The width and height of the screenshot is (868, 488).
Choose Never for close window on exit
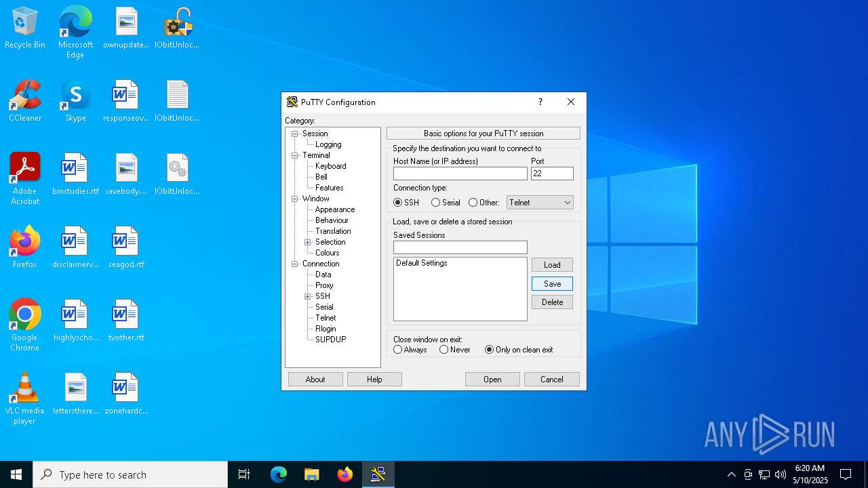pos(443,350)
